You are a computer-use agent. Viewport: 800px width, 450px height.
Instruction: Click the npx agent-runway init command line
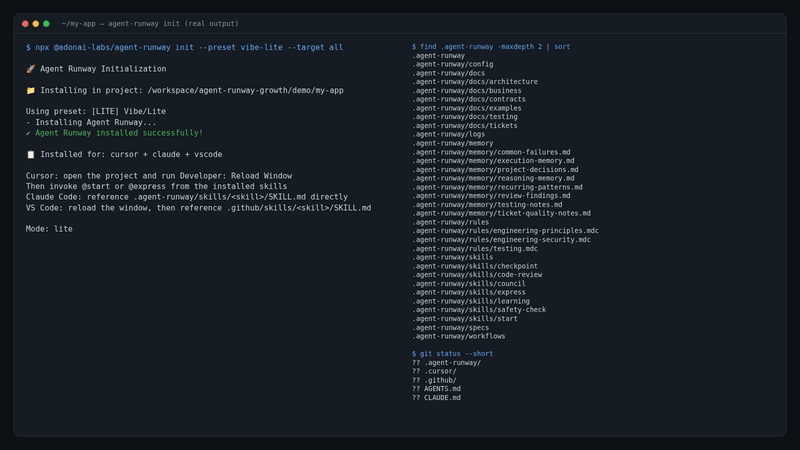(184, 47)
